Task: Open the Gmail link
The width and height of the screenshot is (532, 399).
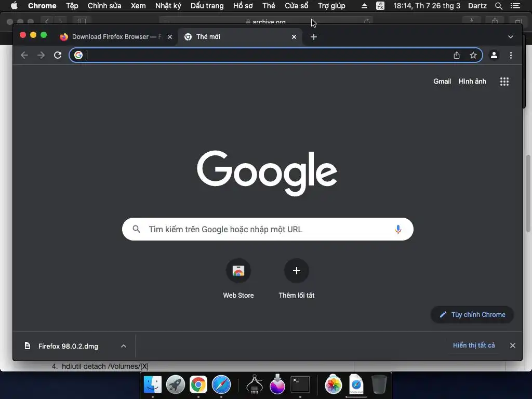Action: tap(442, 82)
